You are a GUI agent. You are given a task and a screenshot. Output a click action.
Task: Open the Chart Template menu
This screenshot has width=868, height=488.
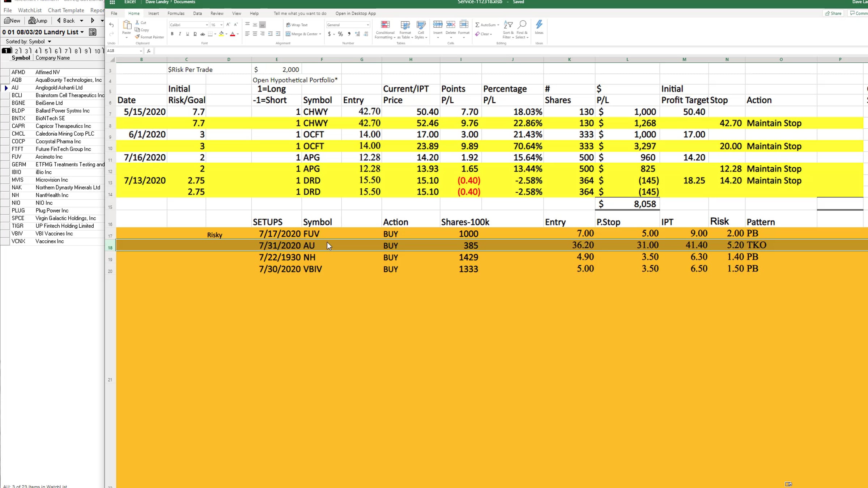[x=66, y=10]
